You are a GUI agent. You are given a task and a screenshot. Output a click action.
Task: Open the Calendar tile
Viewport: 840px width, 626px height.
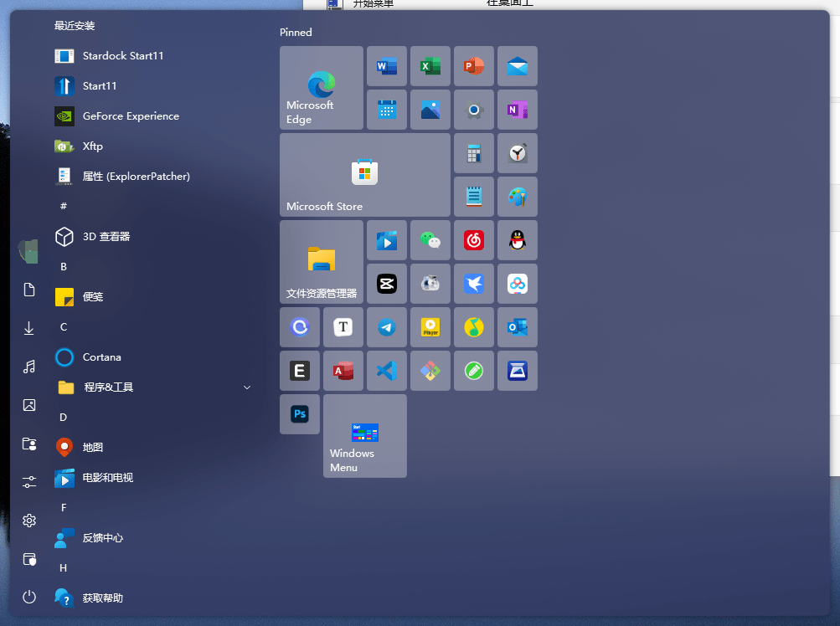387,110
